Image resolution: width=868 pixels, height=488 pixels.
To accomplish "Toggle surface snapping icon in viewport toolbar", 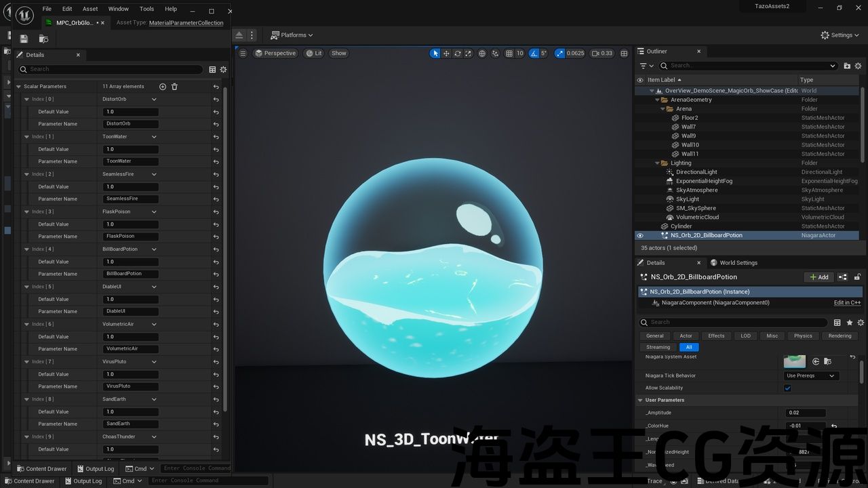I will click(x=495, y=54).
